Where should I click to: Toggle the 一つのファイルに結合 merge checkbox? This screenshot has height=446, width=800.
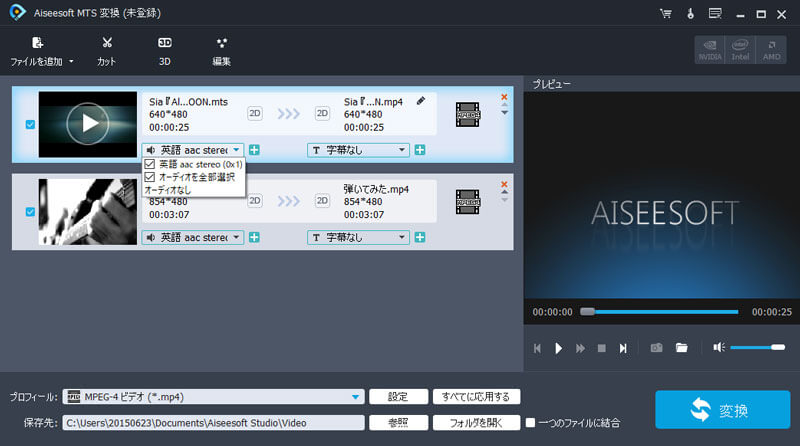click(x=531, y=423)
